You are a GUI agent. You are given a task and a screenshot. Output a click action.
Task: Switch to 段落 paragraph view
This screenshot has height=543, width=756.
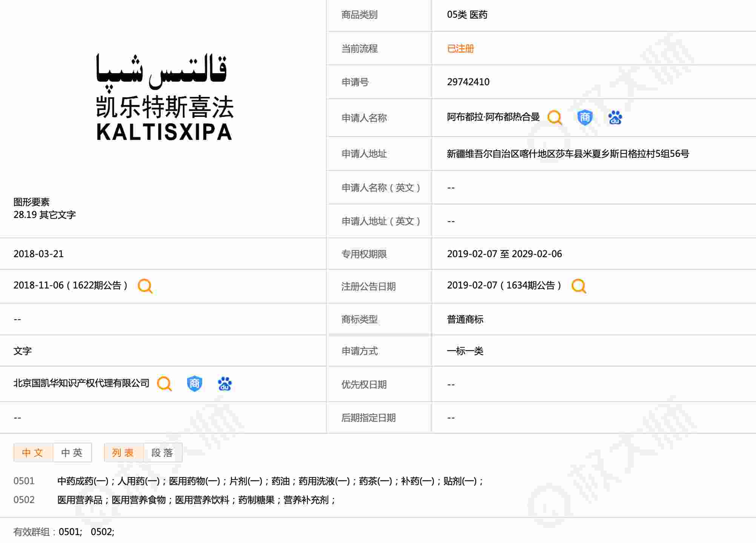tap(163, 452)
